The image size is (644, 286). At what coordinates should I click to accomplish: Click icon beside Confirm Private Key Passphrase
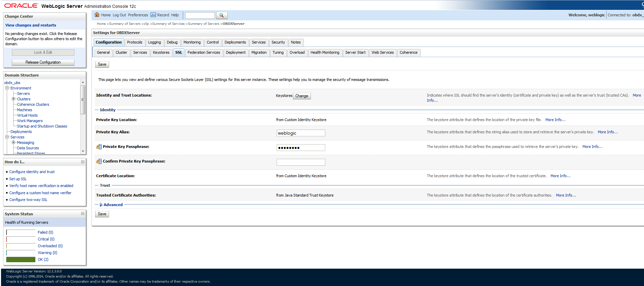99,162
